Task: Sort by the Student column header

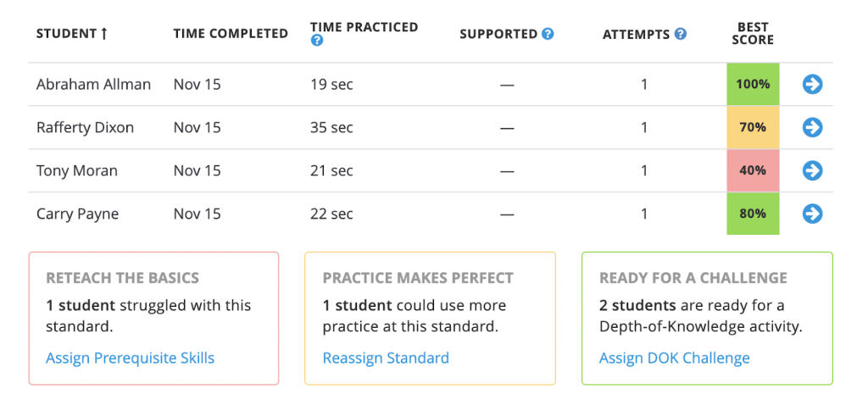Action: click(72, 34)
